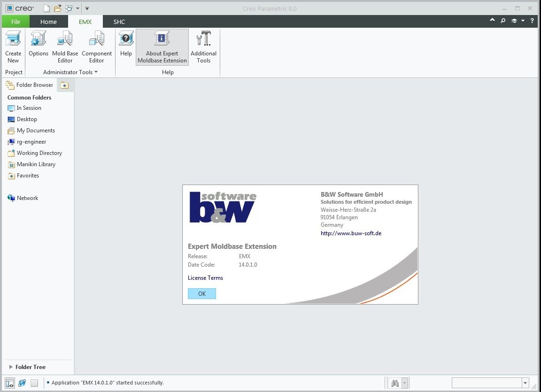Image resolution: width=541 pixels, height=392 pixels.
Task: Click About Expert Moldbase Extension
Action: point(162,47)
